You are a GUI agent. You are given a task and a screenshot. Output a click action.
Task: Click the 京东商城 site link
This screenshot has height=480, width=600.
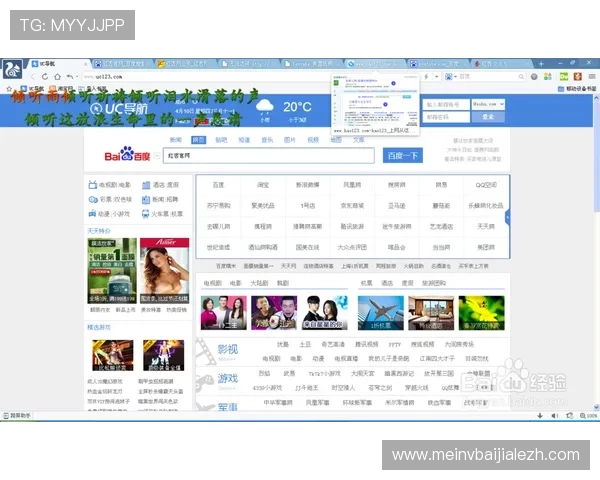(x=351, y=205)
